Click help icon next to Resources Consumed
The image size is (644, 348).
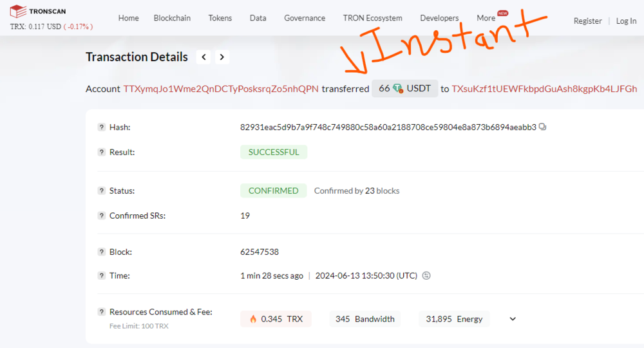coord(102,312)
